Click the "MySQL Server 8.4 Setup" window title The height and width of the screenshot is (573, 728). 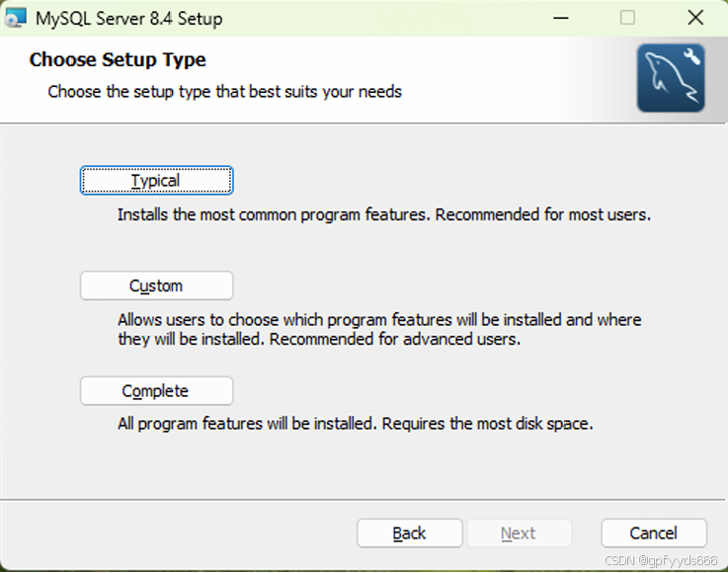[129, 19]
